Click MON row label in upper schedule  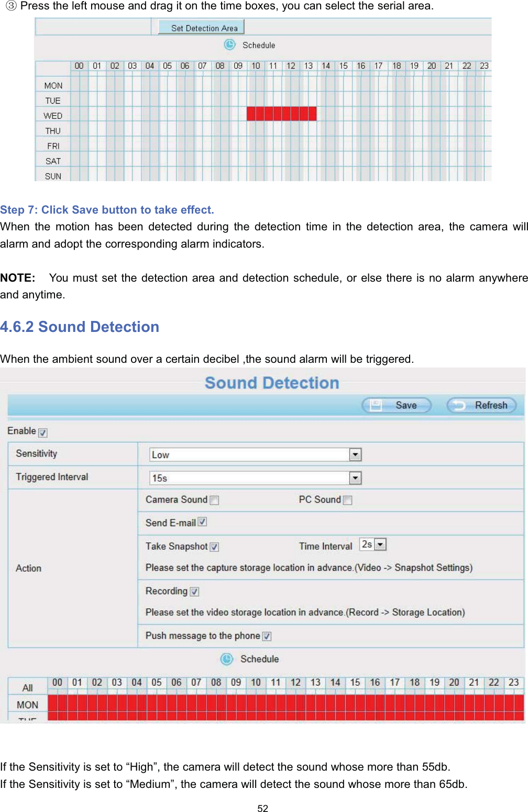(x=53, y=85)
